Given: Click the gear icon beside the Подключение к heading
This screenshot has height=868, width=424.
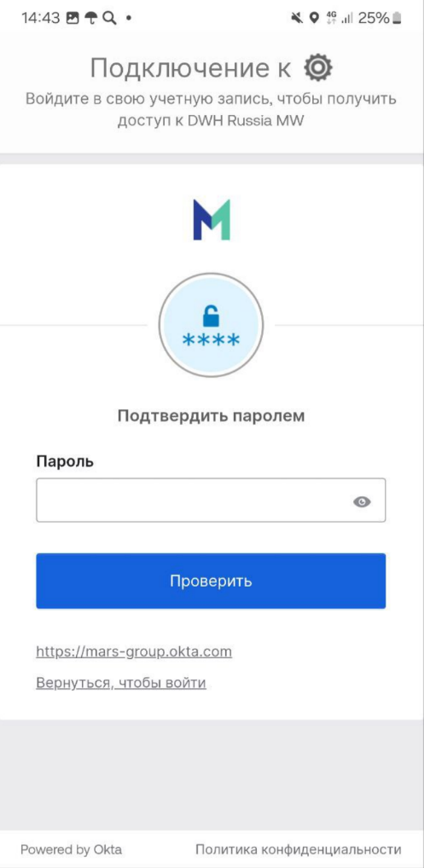Looking at the screenshot, I should pyautogui.click(x=319, y=68).
